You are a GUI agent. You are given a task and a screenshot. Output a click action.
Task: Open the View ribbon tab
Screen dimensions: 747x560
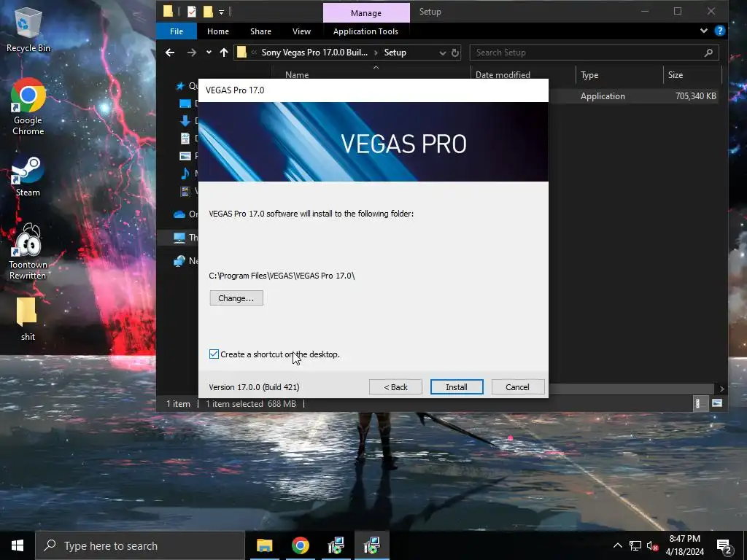tap(301, 31)
